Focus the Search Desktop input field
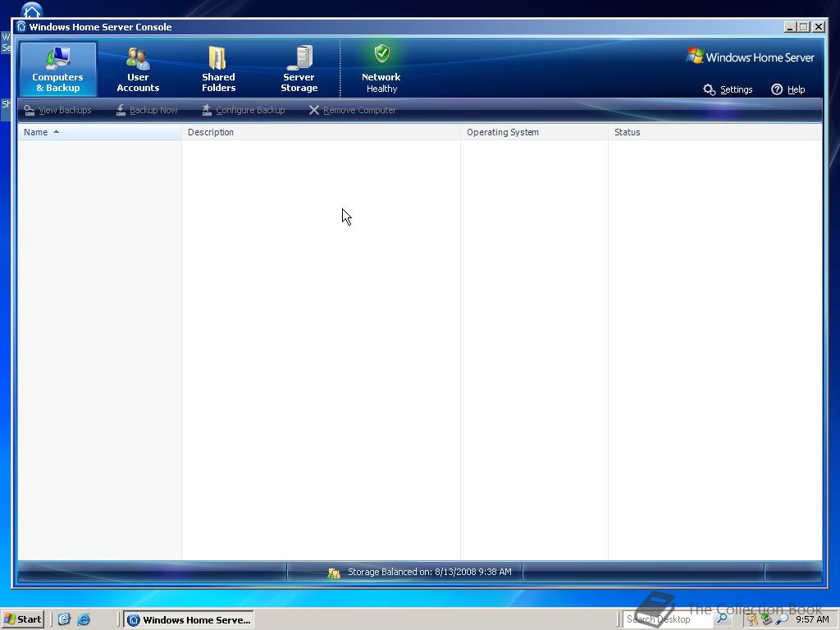840x630 pixels. tap(668, 620)
